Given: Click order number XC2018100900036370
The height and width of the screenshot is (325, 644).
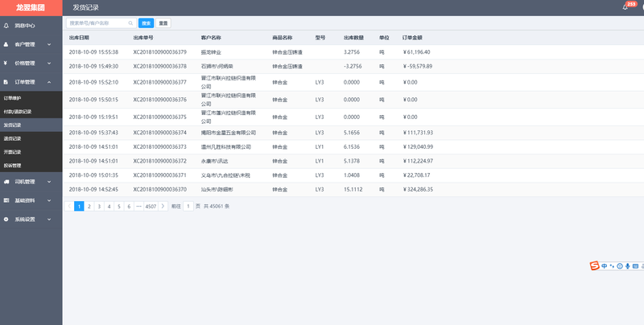Looking at the screenshot, I should pyautogui.click(x=159, y=189).
